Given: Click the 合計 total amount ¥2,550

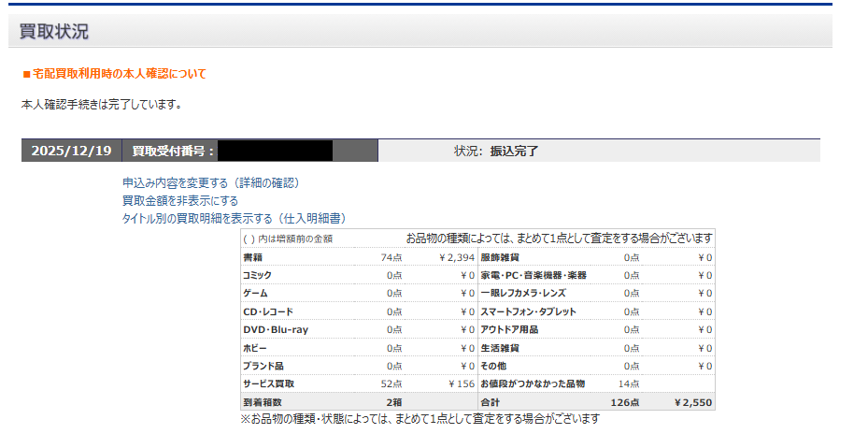Looking at the screenshot, I should pyautogui.click(x=691, y=402).
